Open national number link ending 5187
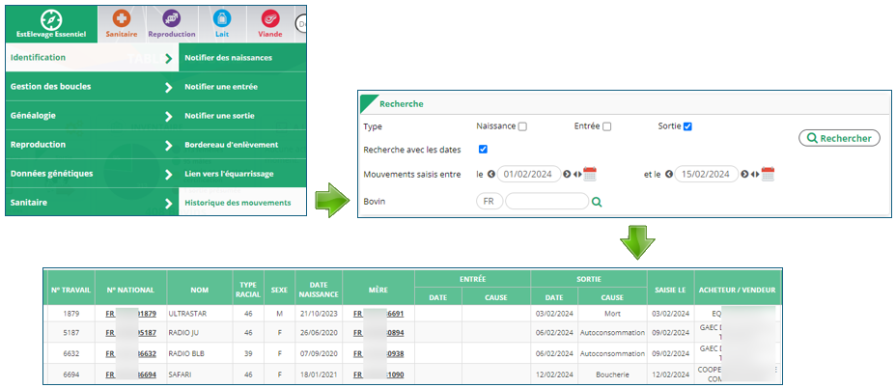This screenshot has height=388, width=896. 131,333
